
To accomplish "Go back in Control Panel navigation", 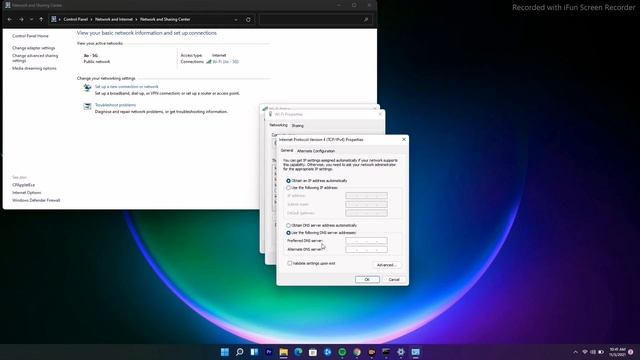I will pos(10,20).
